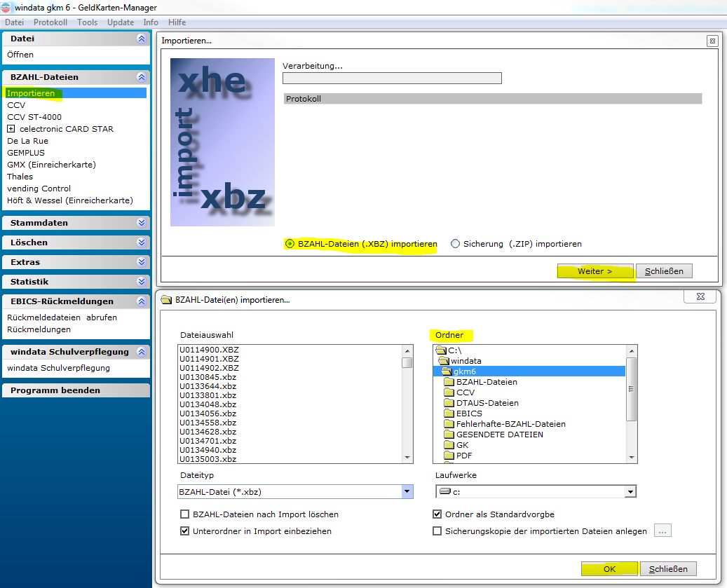Image resolution: width=727 pixels, height=588 pixels.
Task: Select file U0114900.XBZ in Dateiauswahl
Action: pos(209,350)
